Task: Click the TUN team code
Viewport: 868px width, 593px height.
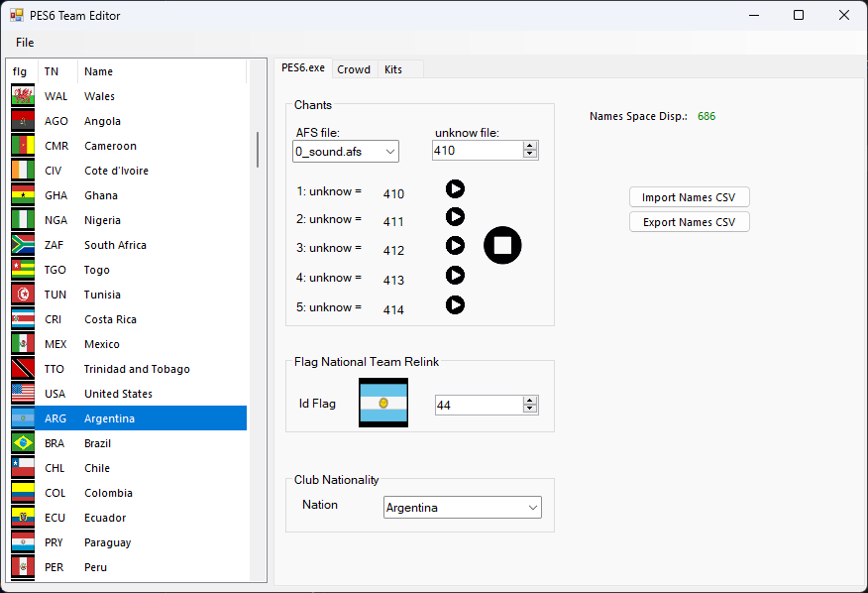Action: click(x=55, y=295)
